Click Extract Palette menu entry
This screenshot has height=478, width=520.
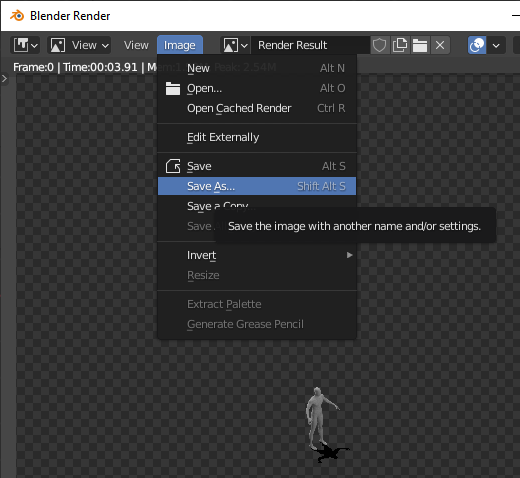pos(257,304)
